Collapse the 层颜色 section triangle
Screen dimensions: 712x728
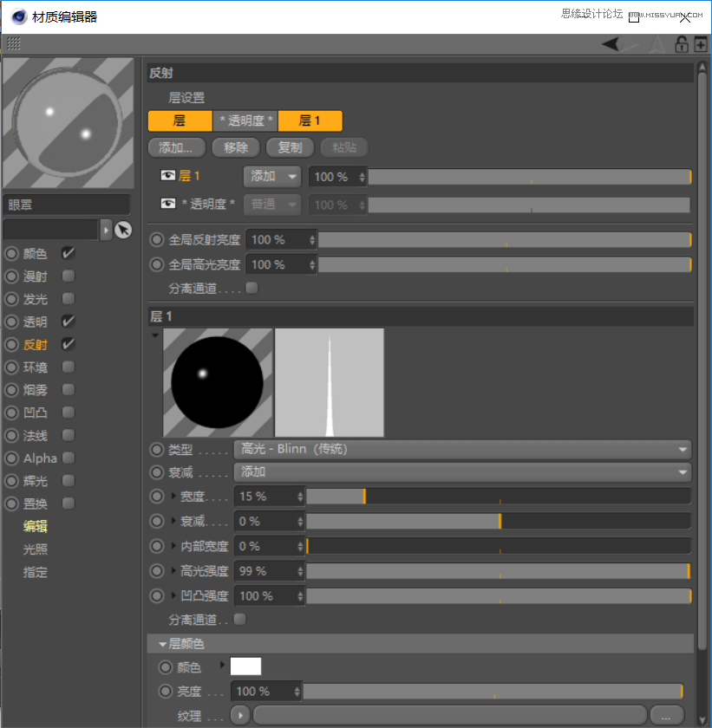click(x=161, y=643)
